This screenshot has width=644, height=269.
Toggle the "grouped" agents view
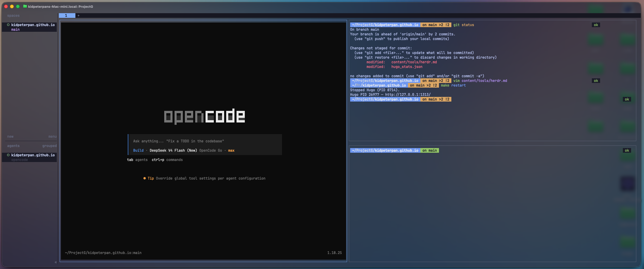[50, 146]
